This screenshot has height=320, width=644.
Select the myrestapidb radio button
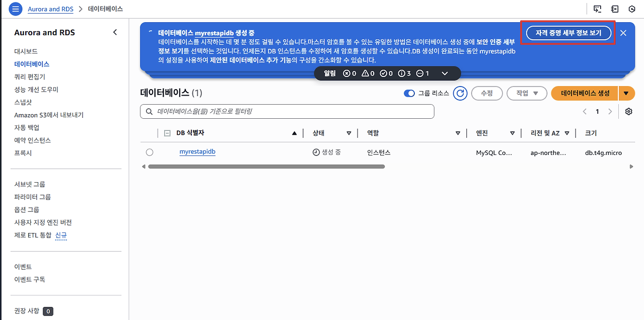coord(150,152)
